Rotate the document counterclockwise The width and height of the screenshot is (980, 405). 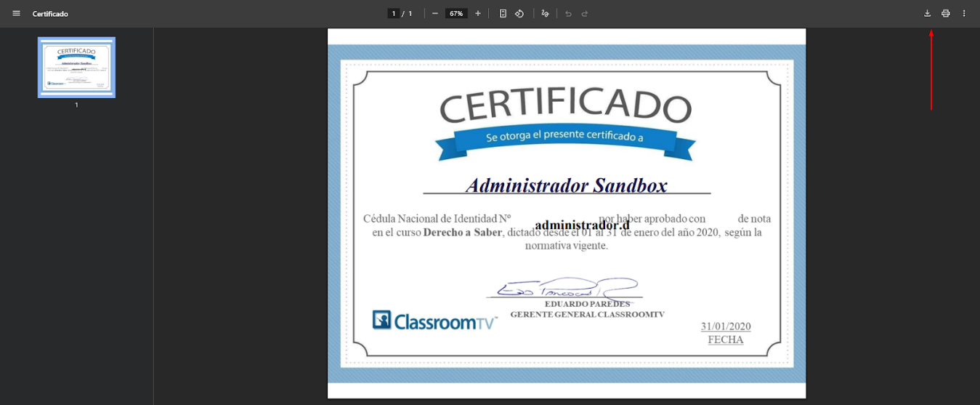pos(519,13)
